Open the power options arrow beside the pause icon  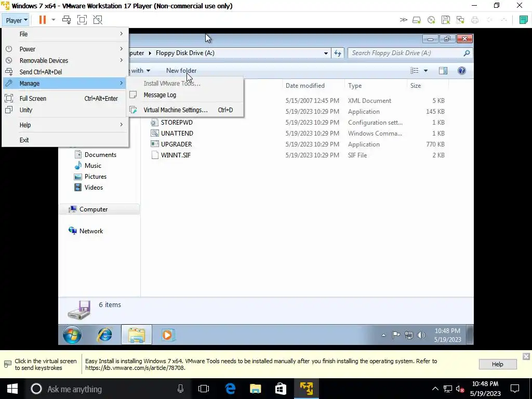[x=54, y=20]
